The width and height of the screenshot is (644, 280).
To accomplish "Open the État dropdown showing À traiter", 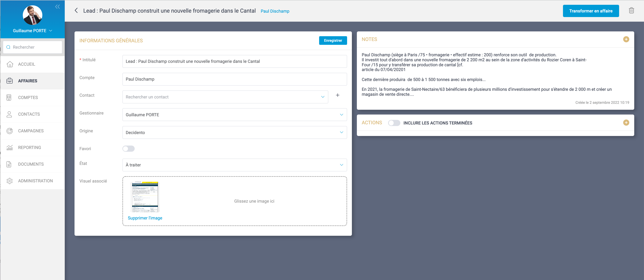I will [234, 165].
